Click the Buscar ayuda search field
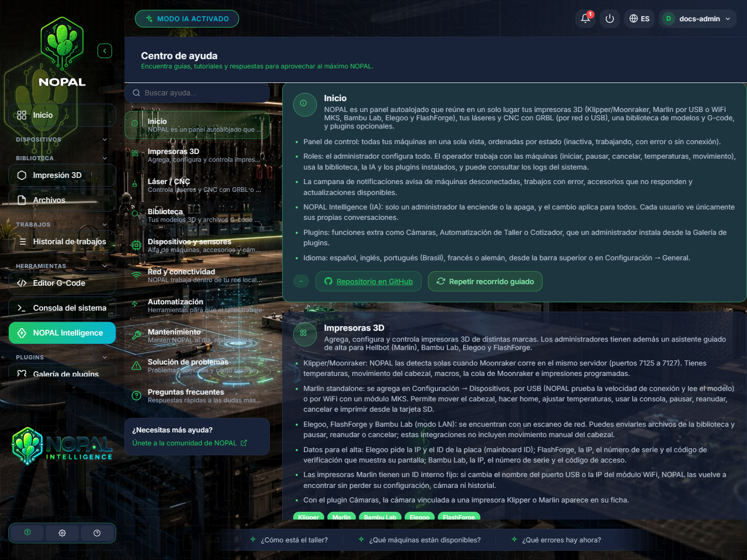The image size is (747, 560). click(197, 93)
